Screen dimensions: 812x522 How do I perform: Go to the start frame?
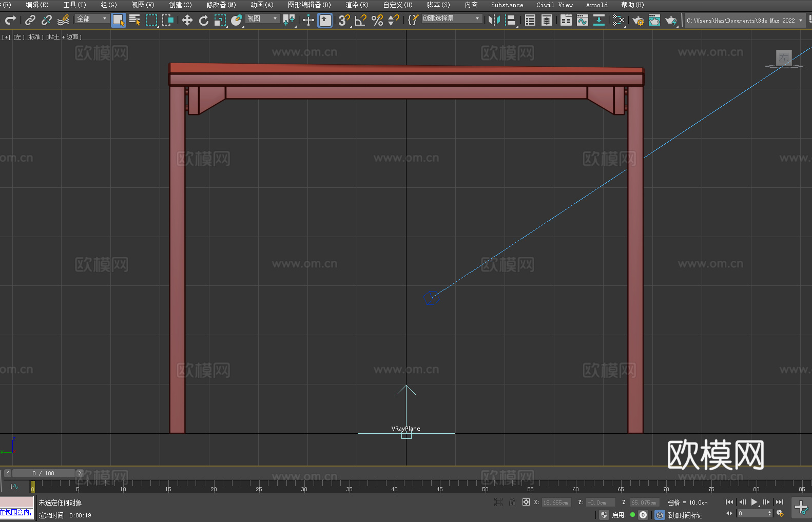[x=729, y=502]
